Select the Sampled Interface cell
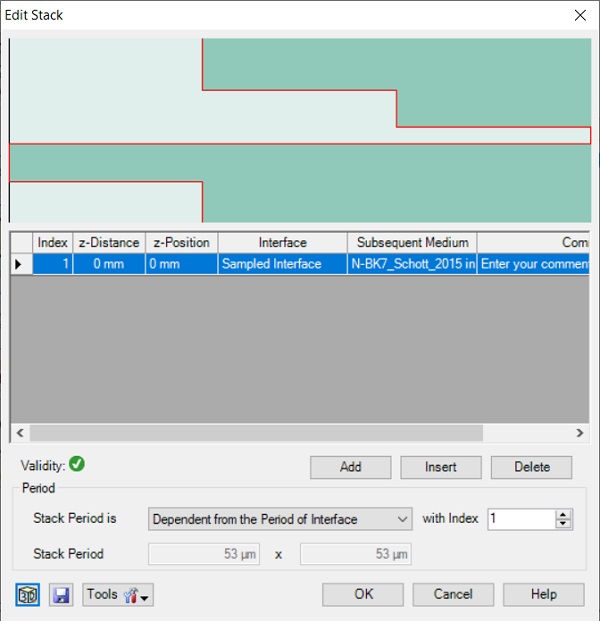Viewport: 600px width, 621px height. (x=282, y=264)
